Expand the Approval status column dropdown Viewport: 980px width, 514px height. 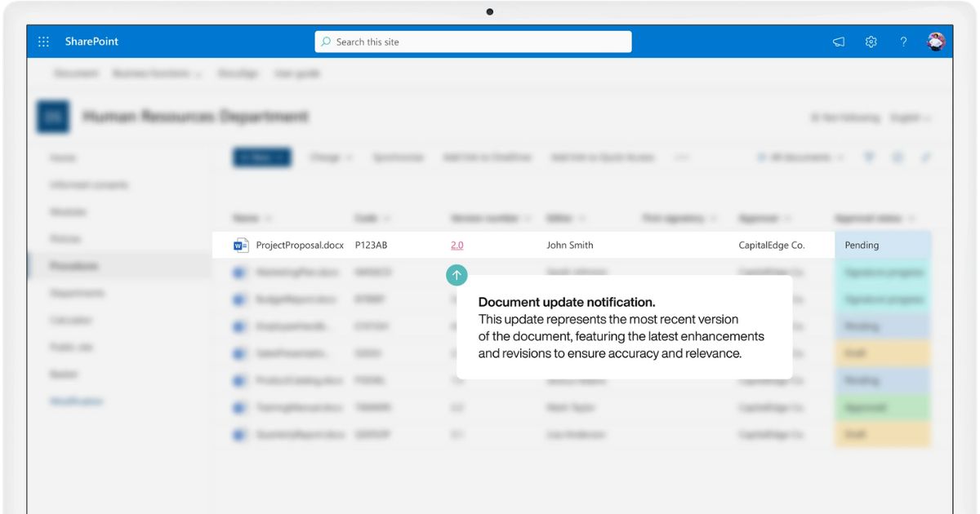[x=911, y=219]
